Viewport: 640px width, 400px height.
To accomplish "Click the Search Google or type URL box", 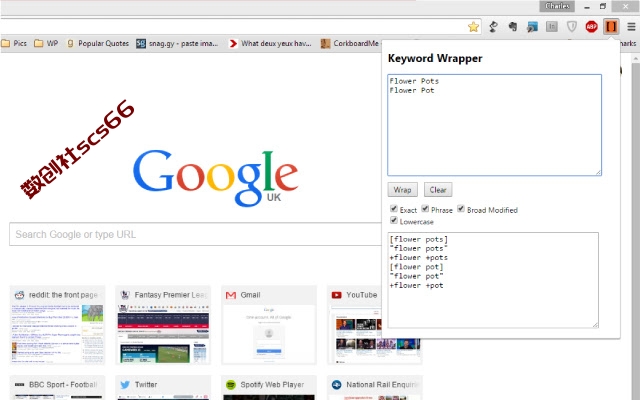I will (x=196, y=234).
